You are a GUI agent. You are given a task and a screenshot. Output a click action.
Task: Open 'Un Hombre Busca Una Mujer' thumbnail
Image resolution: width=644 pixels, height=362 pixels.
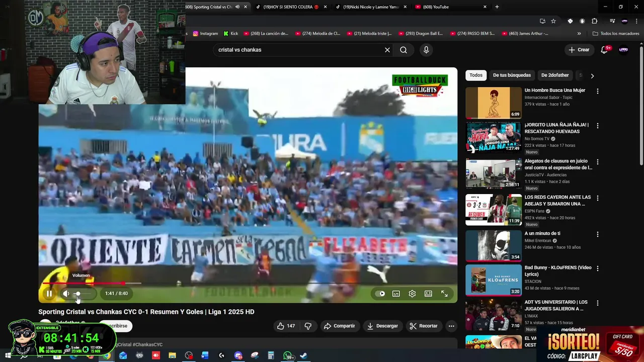point(494,103)
